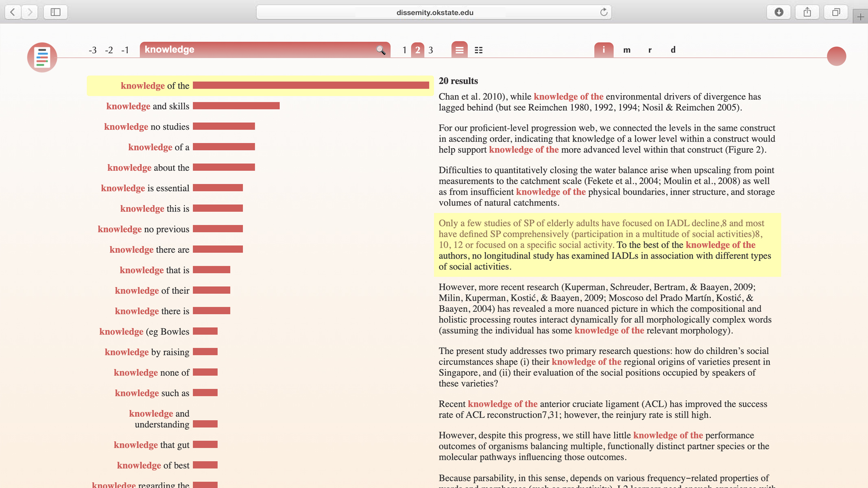Select the 3 word length option
The image size is (868, 488).
(431, 50)
